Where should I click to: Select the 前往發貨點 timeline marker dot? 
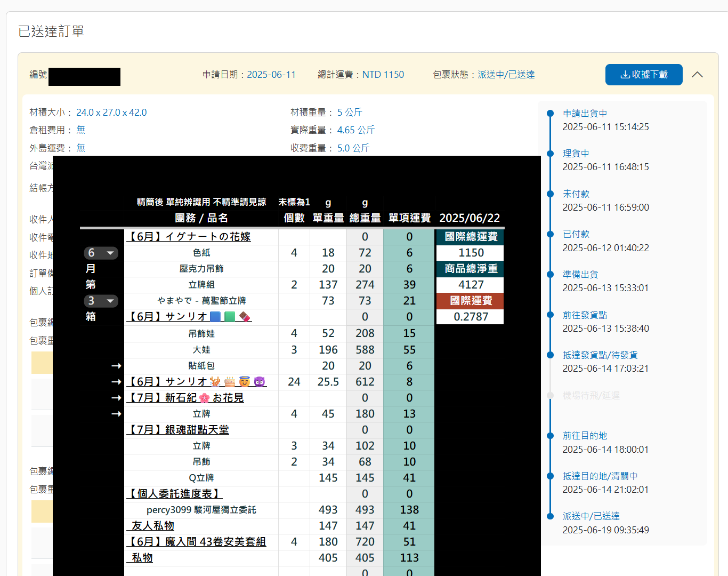point(551,315)
